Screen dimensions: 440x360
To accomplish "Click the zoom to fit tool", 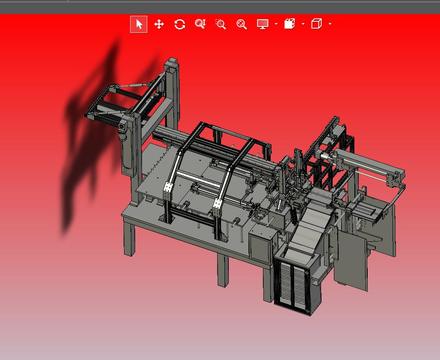I will point(242,24).
